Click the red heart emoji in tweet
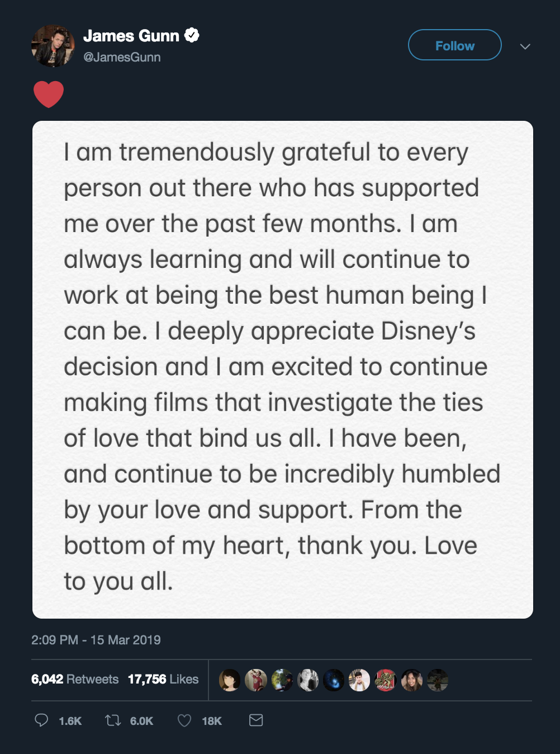The image size is (560, 754). (x=49, y=94)
